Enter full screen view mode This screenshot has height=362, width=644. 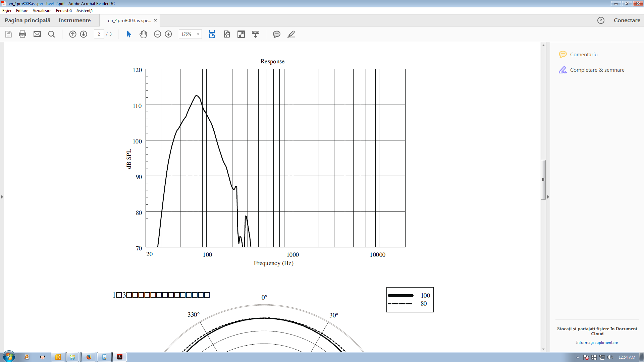[241, 34]
